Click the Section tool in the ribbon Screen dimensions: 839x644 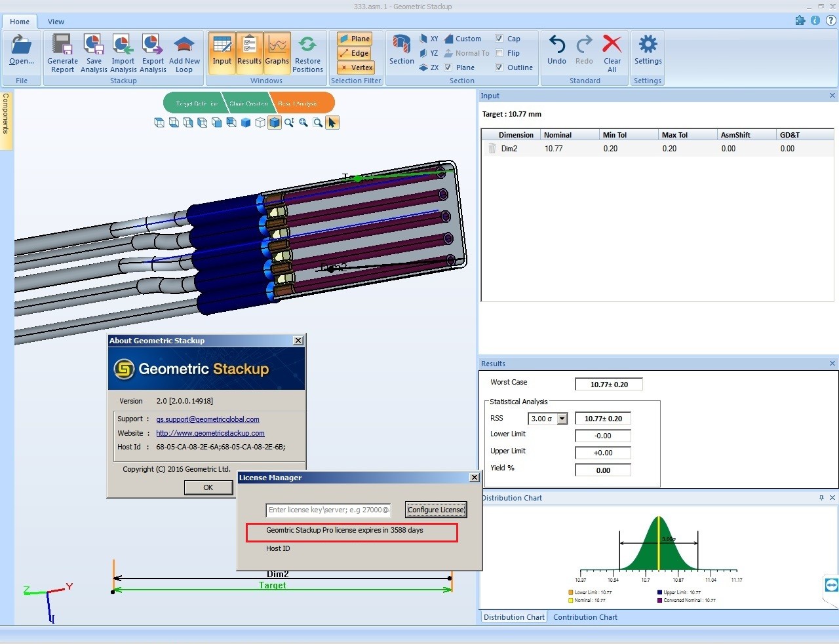(401, 51)
